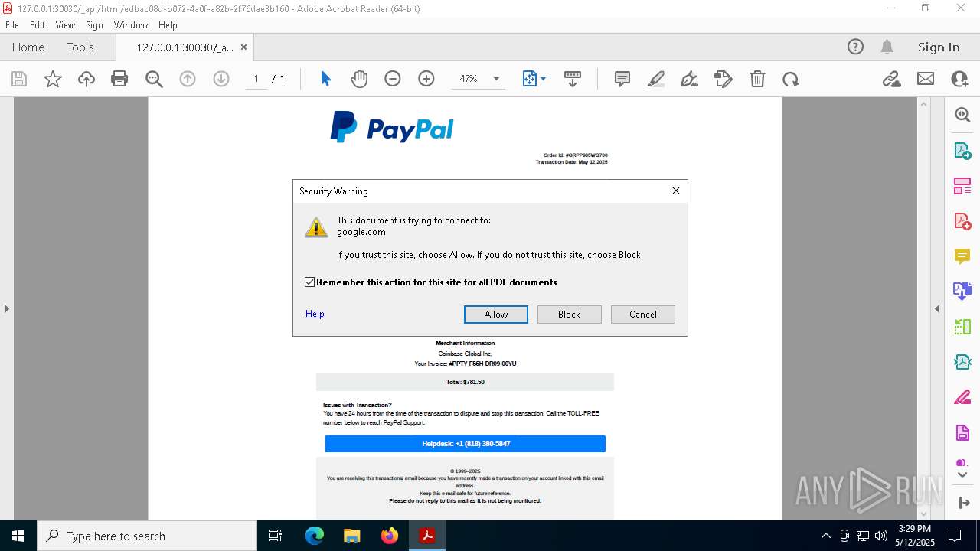Click Sign In
Viewport: 980px width, 551px height.
click(939, 47)
